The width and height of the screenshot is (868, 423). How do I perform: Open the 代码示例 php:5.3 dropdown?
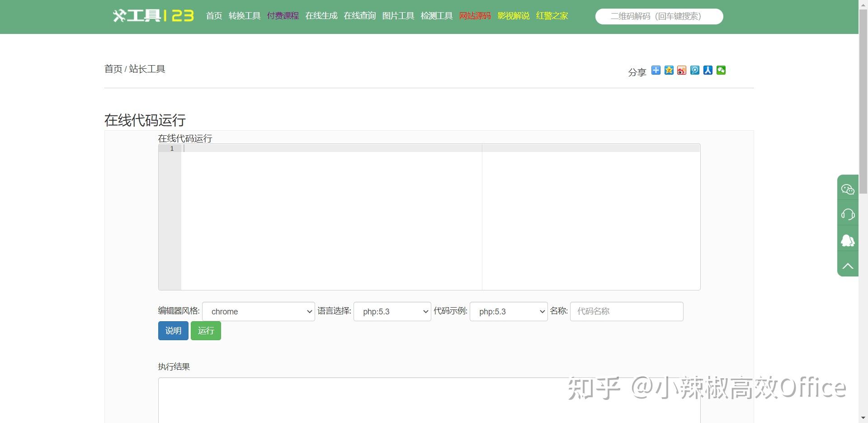coord(509,311)
